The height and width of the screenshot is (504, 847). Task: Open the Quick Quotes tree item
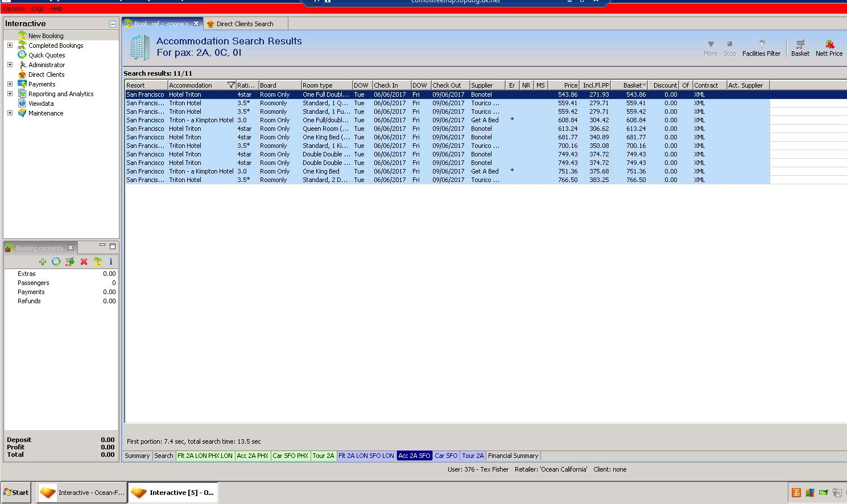coord(47,55)
